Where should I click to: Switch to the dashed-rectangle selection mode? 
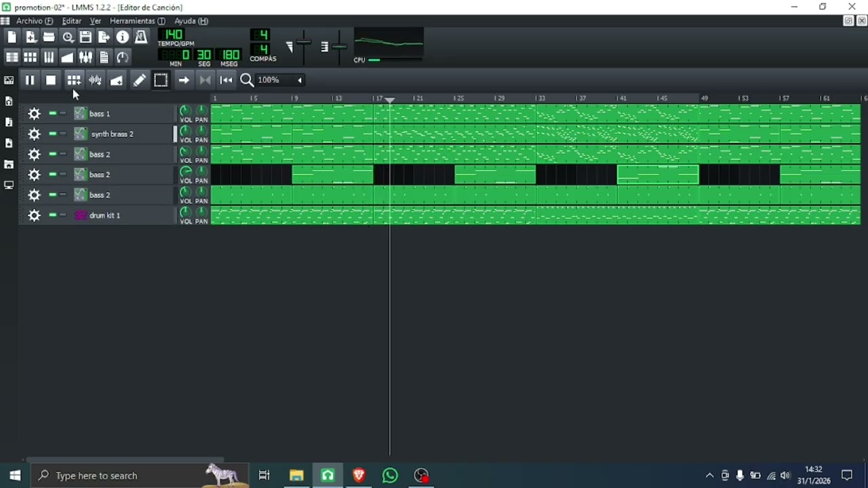coord(161,80)
